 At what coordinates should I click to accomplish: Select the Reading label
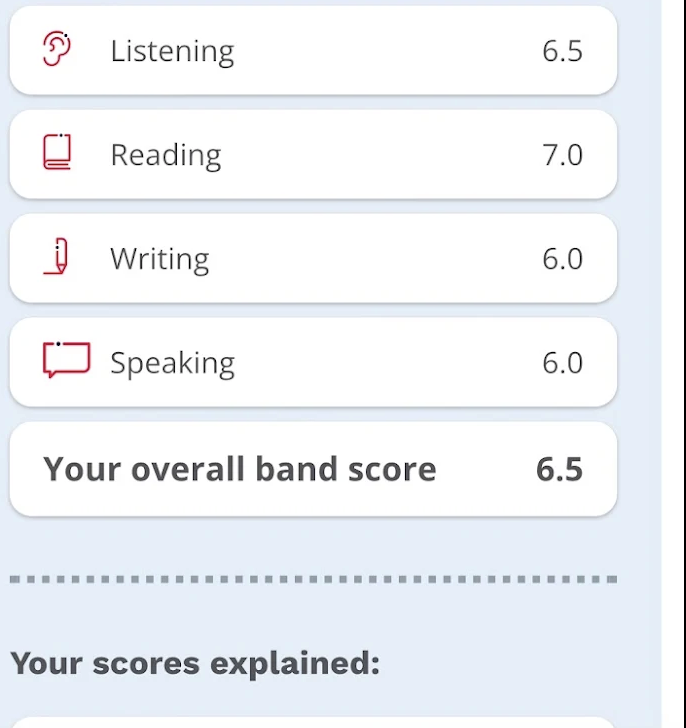click(165, 155)
